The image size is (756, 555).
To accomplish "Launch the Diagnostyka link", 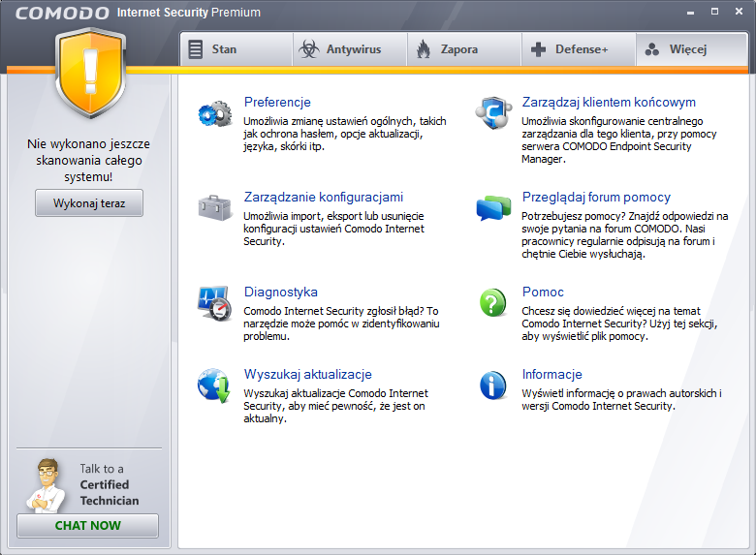I will click(x=281, y=292).
